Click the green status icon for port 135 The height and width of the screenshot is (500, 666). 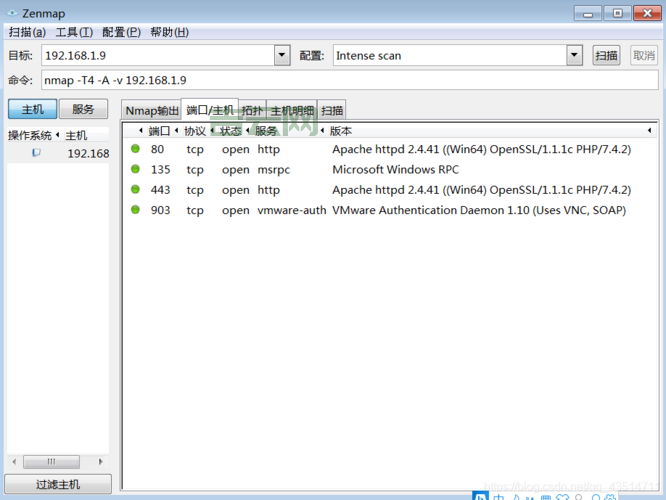click(x=135, y=169)
